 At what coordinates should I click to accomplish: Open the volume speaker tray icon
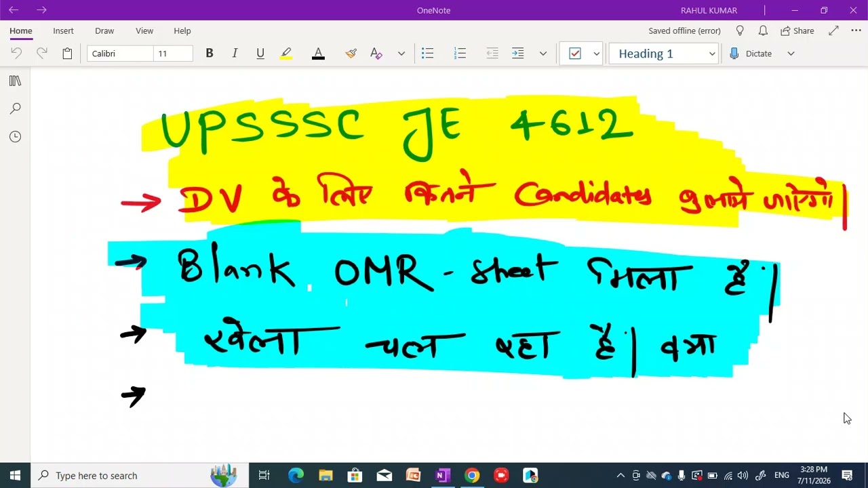pyautogui.click(x=743, y=475)
